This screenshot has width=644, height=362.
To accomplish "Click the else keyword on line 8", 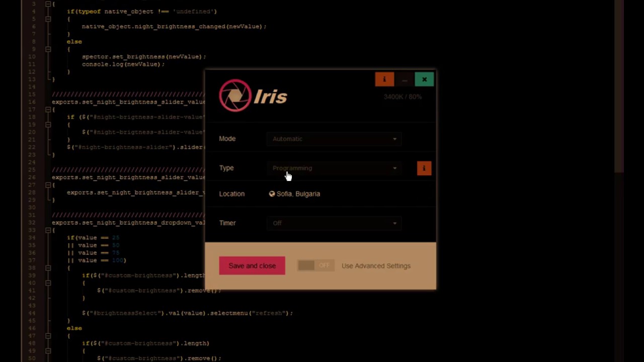I will (x=74, y=42).
